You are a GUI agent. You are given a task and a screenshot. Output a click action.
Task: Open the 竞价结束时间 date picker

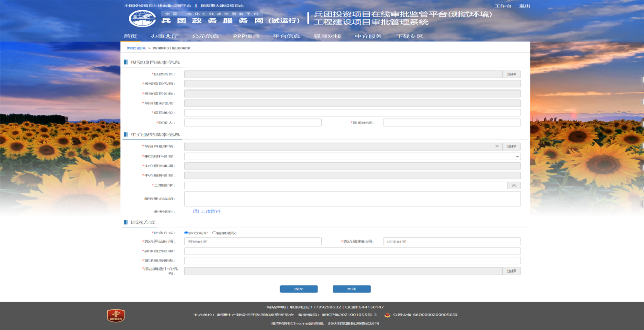pos(452,242)
